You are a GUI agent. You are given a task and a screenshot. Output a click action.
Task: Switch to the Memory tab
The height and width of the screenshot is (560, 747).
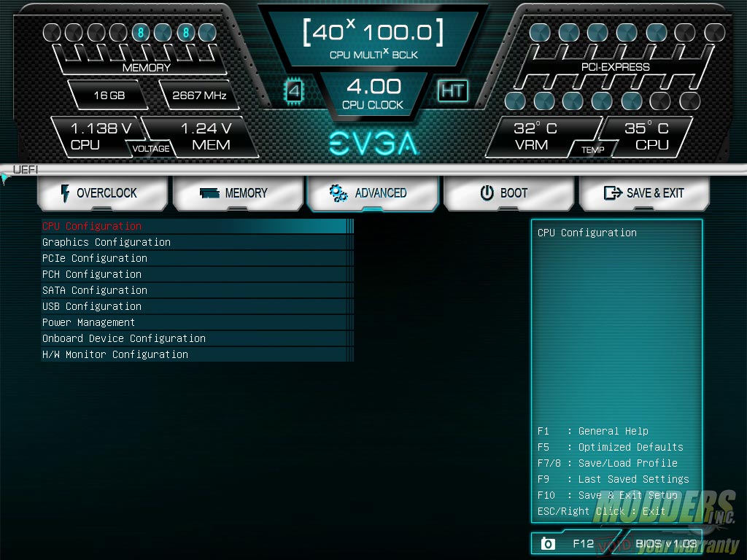pos(238,192)
